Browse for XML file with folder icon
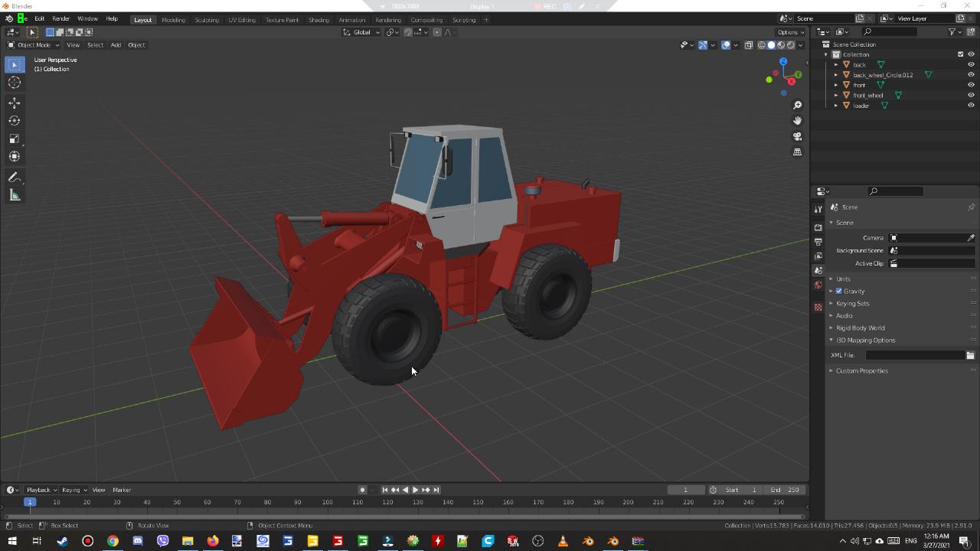980x551 pixels. 970,355
